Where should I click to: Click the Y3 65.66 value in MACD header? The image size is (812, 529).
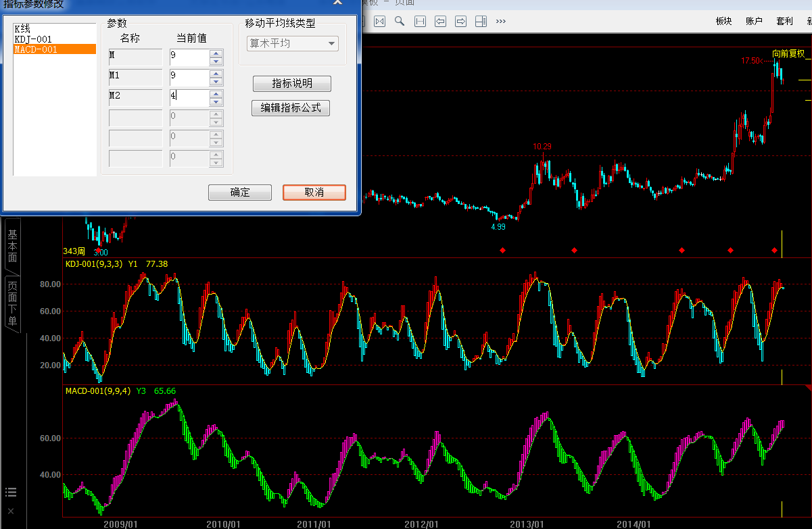pos(156,391)
